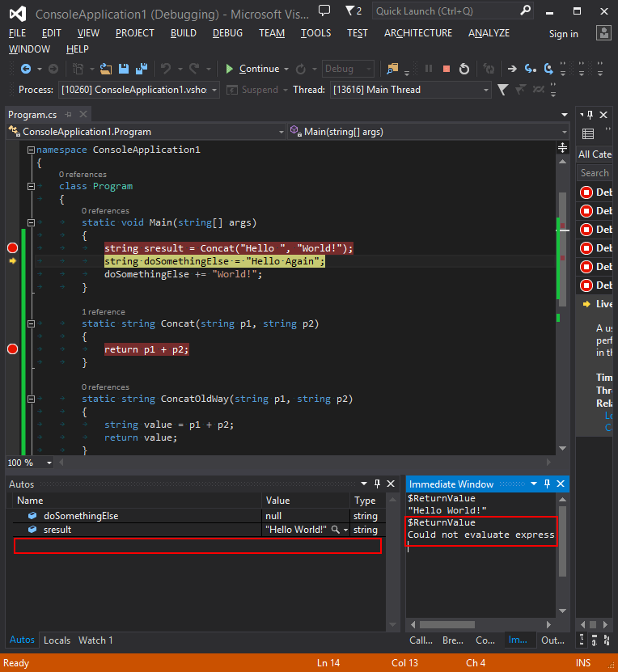Click the Navigate Backward arrow icon
This screenshot has width=618, height=672.
point(25,69)
